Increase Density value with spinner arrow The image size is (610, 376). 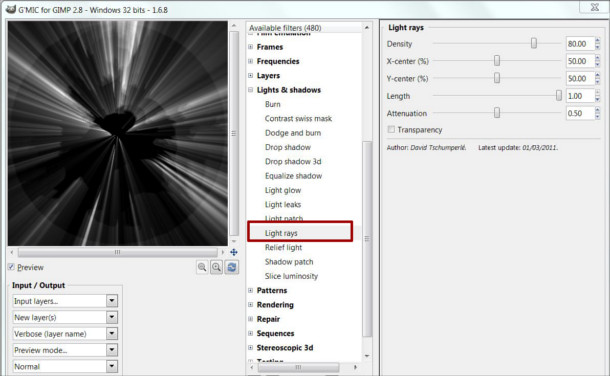point(598,40)
